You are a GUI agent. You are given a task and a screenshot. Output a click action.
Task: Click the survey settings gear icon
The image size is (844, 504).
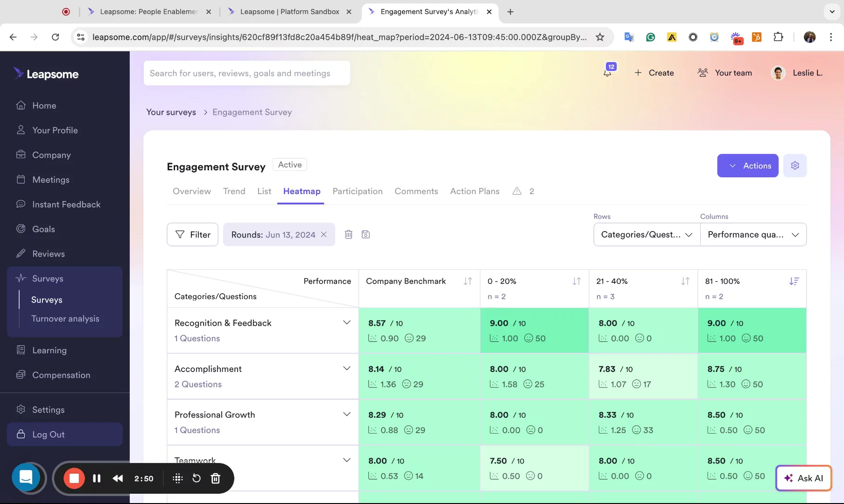pos(795,166)
